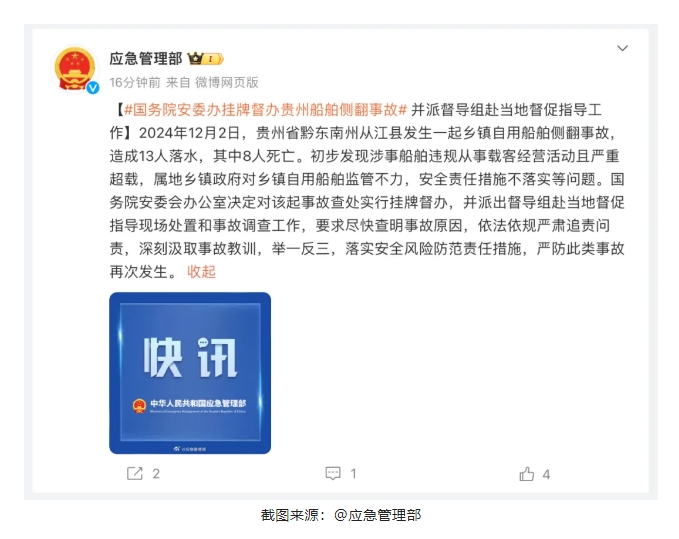Click the 中华人民共和国应急管理部 text in image

[198, 403]
